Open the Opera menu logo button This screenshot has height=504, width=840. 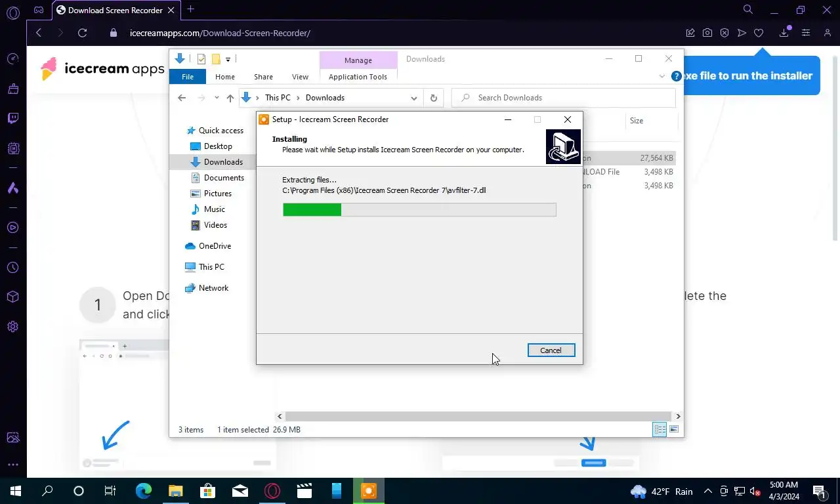pyautogui.click(x=13, y=11)
